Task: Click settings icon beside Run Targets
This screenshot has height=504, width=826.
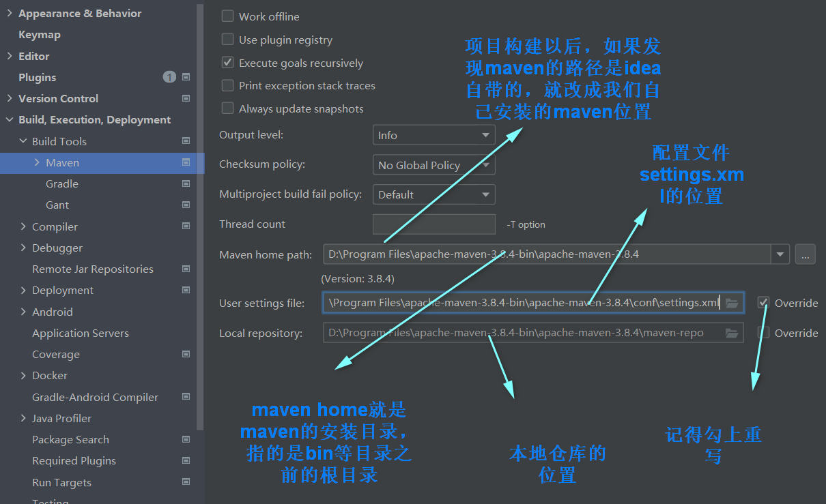Action: tap(186, 482)
